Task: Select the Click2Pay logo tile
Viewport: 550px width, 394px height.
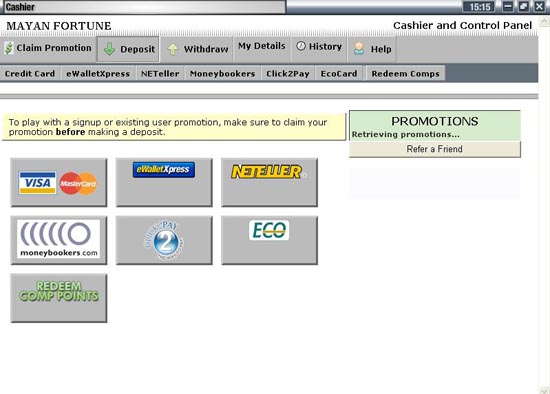Action: (x=164, y=240)
